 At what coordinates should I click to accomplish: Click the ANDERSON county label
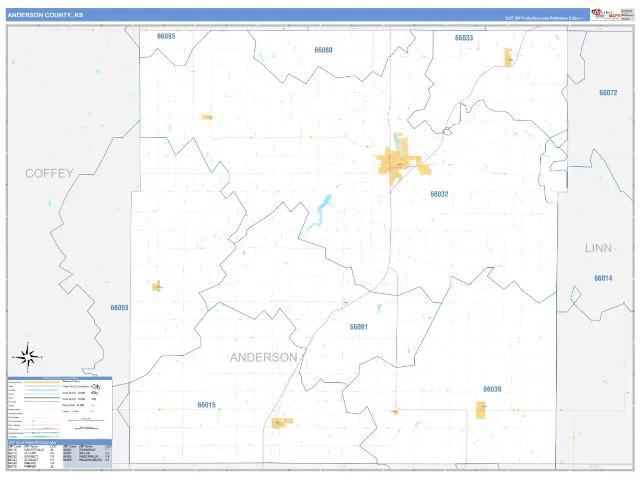(x=263, y=358)
